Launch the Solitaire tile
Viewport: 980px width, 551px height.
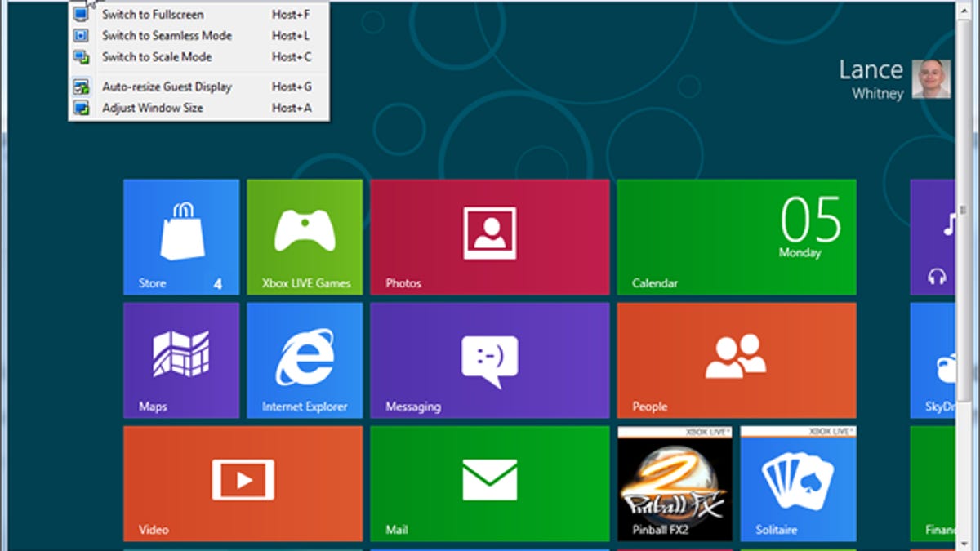[x=798, y=483]
